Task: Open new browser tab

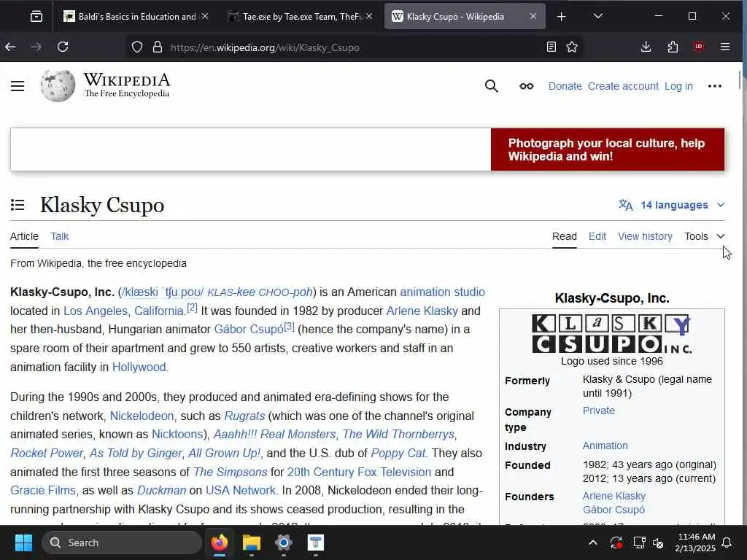Action: pyautogui.click(x=562, y=17)
